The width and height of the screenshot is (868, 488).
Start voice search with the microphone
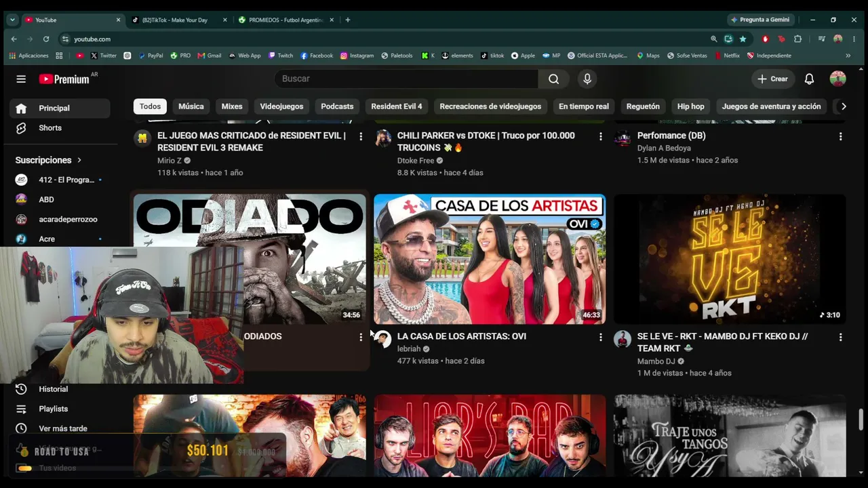[x=587, y=79]
